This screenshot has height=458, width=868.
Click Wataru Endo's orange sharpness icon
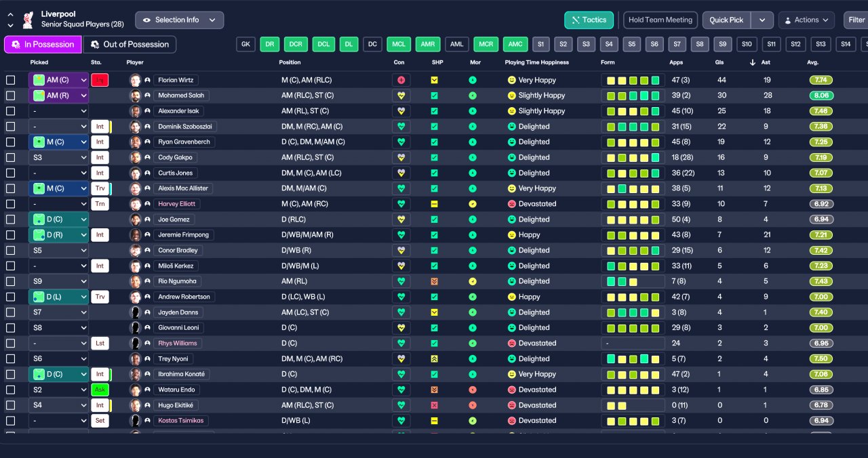pos(435,390)
